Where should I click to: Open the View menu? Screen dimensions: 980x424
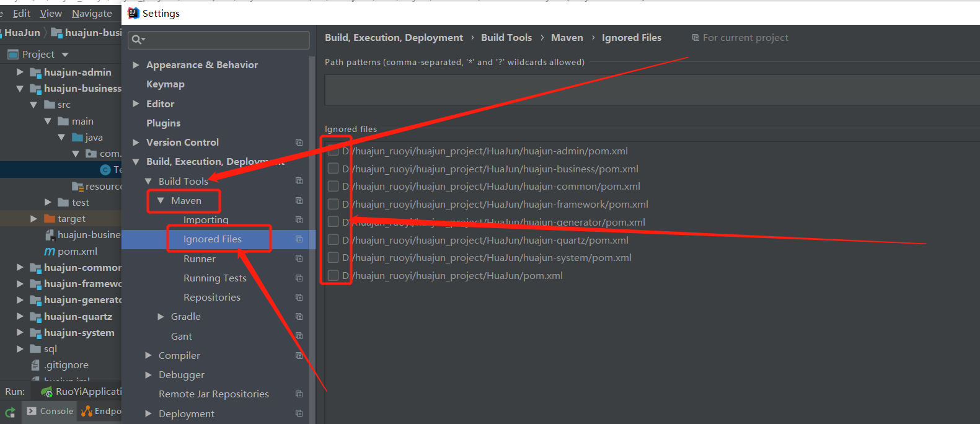(x=51, y=13)
